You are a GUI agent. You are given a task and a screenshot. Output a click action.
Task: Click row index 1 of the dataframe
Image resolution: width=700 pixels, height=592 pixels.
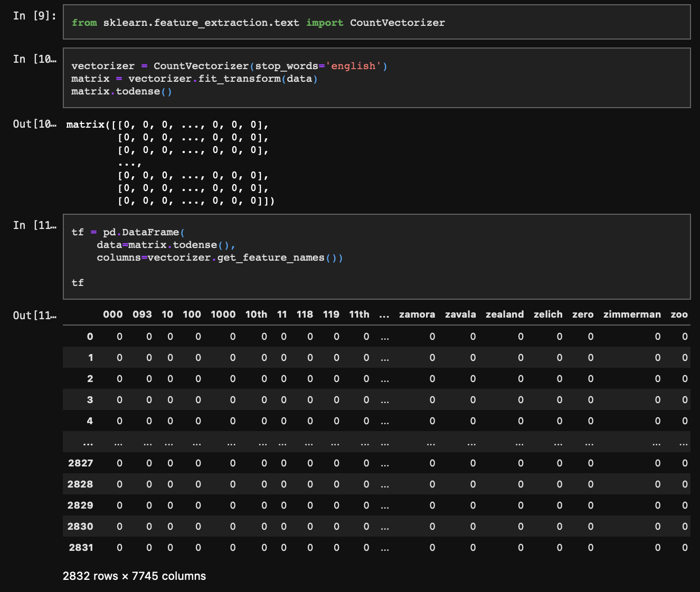click(x=90, y=358)
